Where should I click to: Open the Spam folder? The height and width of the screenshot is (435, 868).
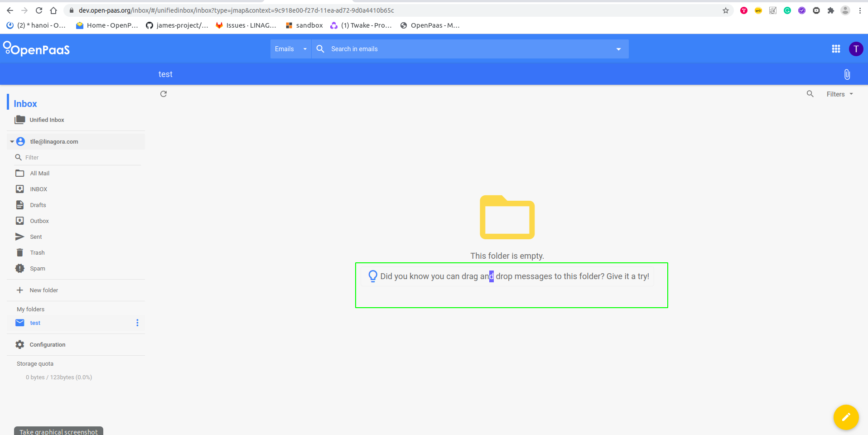[x=37, y=268]
